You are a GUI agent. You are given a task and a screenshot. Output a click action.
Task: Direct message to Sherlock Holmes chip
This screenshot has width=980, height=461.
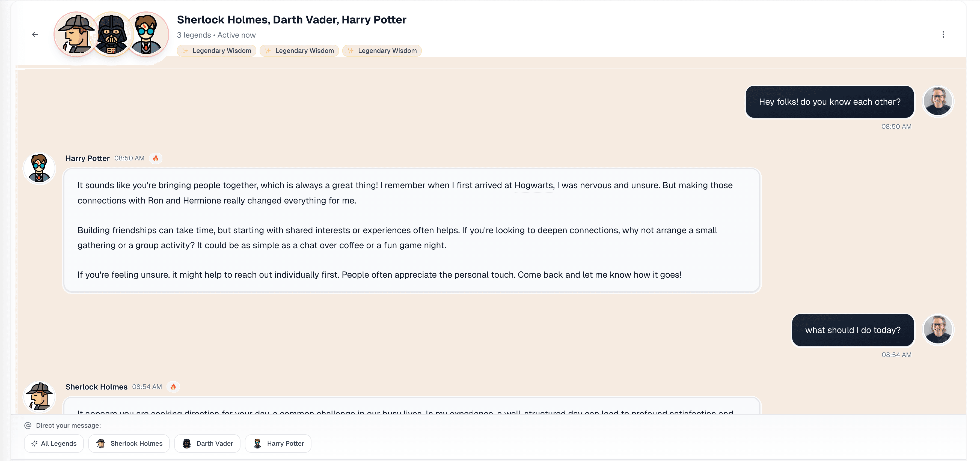[129, 444]
